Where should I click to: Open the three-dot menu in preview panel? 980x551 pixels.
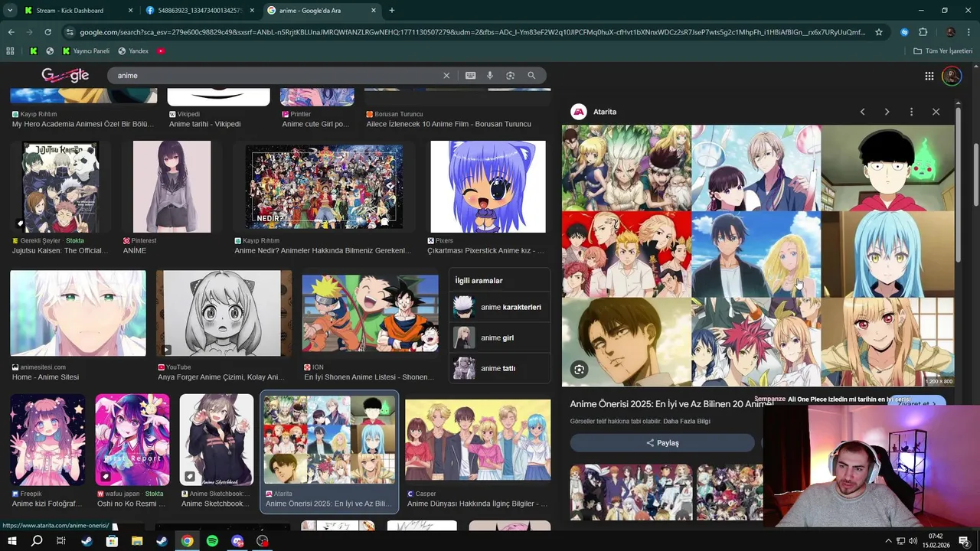coord(911,112)
